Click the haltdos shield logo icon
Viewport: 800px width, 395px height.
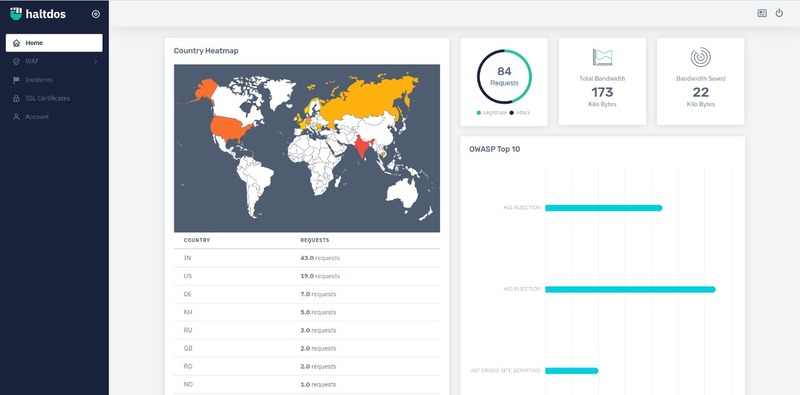click(16, 14)
